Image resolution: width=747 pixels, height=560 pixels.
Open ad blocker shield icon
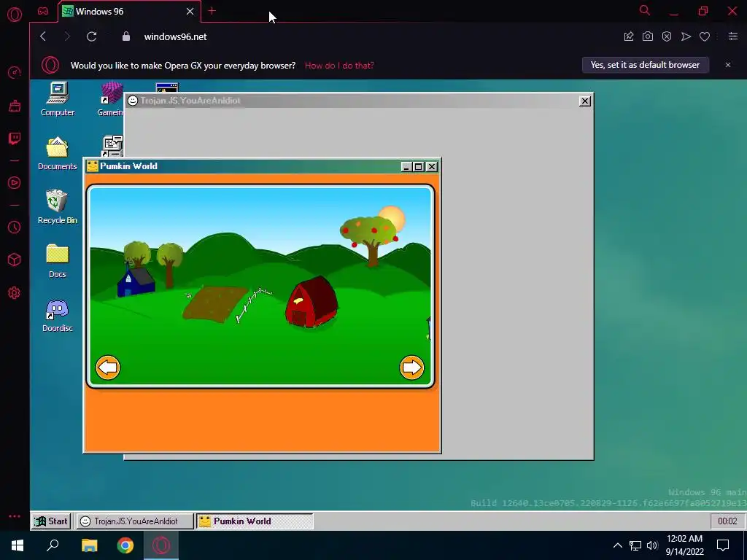(667, 36)
